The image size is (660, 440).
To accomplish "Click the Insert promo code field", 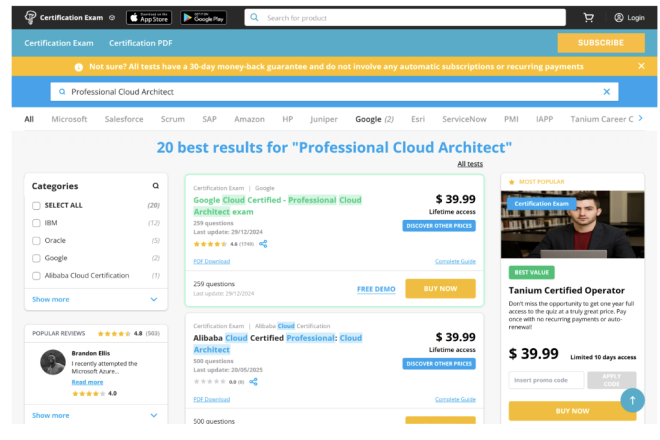I will tap(546, 380).
